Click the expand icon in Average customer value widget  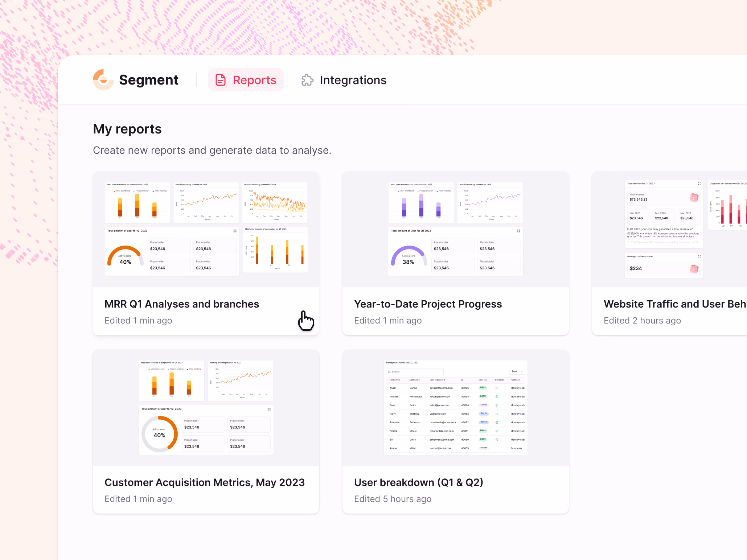point(699,256)
